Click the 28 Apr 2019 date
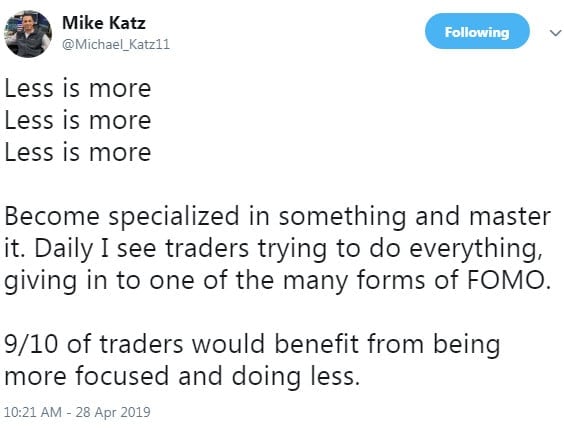 (x=113, y=412)
